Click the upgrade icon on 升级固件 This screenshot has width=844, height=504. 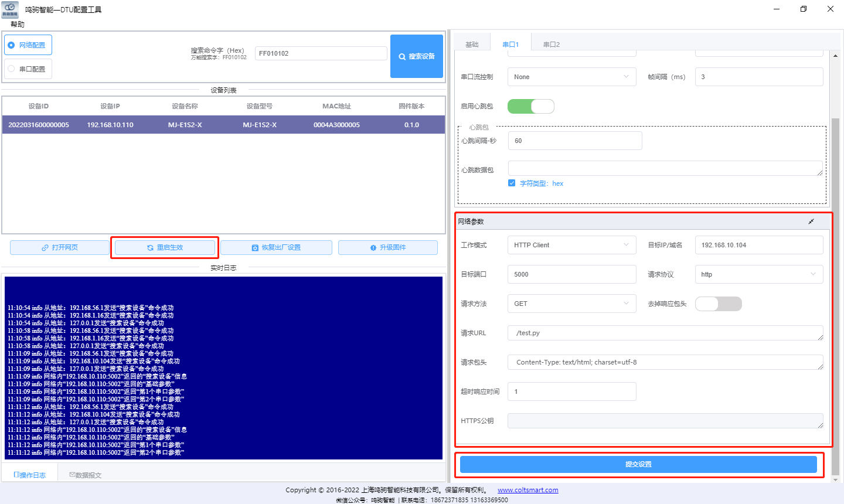[373, 248]
